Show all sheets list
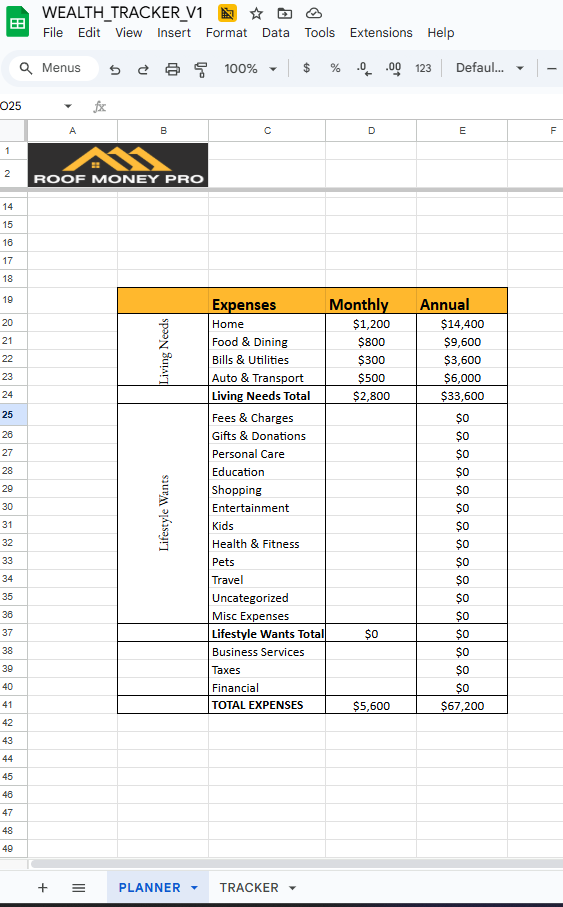 79,887
